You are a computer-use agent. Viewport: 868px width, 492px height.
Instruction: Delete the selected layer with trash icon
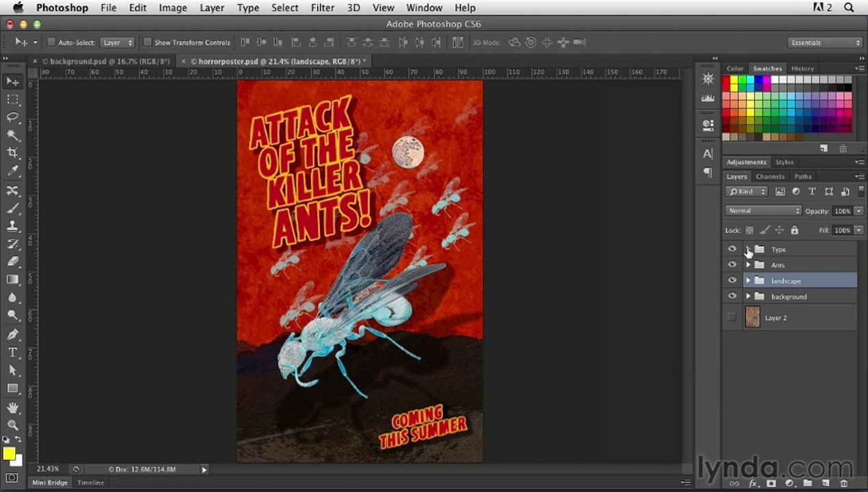pyautogui.click(x=844, y=483)
